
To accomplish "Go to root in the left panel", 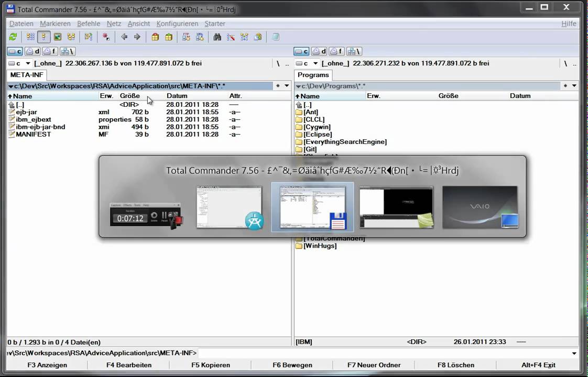I will pos(278,63).
